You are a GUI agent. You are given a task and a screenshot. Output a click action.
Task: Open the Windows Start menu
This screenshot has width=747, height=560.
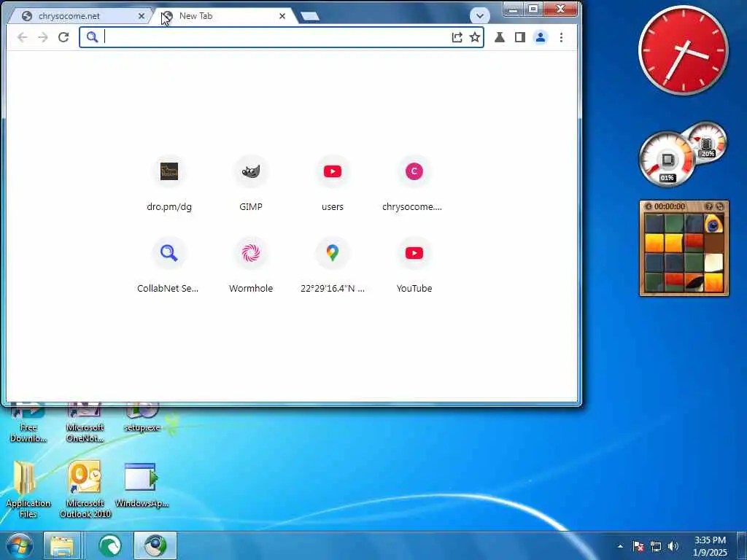click(20, 545)
